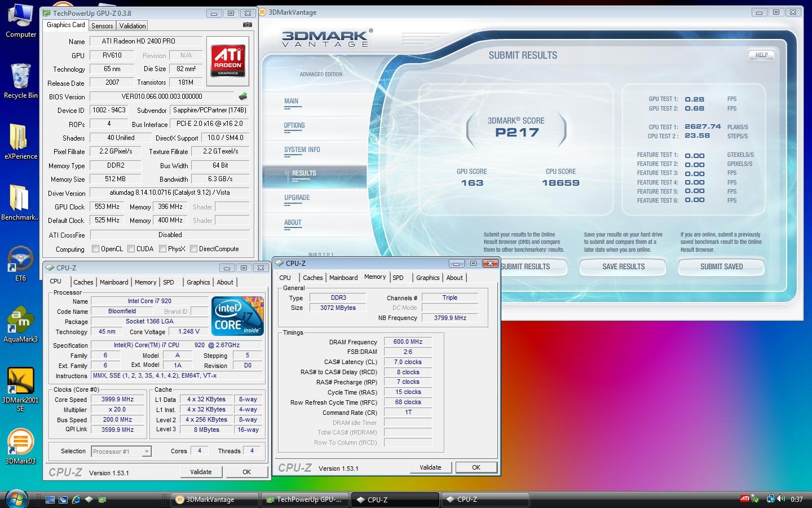Click the 3DMarkVantage title bar icon
812x508 pixels.
click(x=263, y=12)
